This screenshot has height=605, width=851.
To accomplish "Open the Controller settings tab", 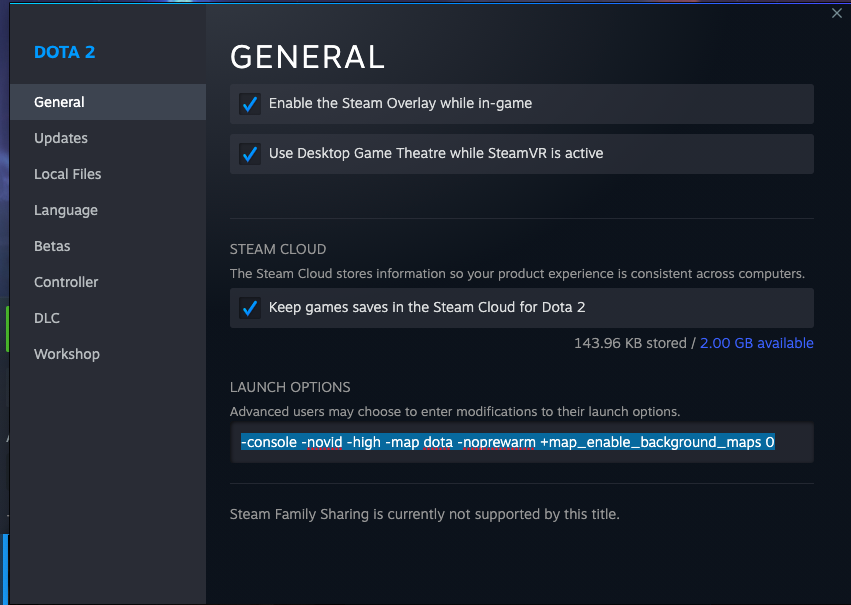I will point(66,281).
